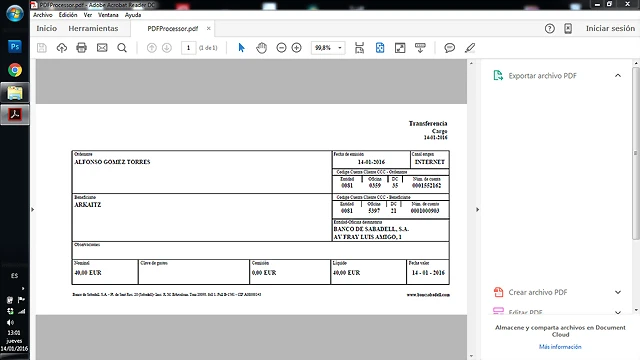Click the INTERNET channel value
Screen dimensions: 640x360
pyautogui.click(x=429, y=162)
